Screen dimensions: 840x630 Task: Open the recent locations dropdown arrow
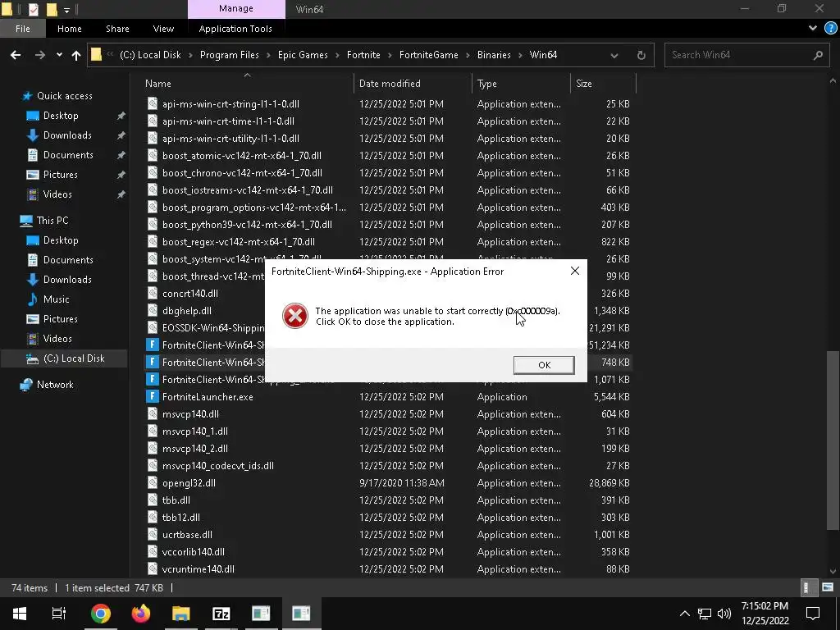point(59,55)
